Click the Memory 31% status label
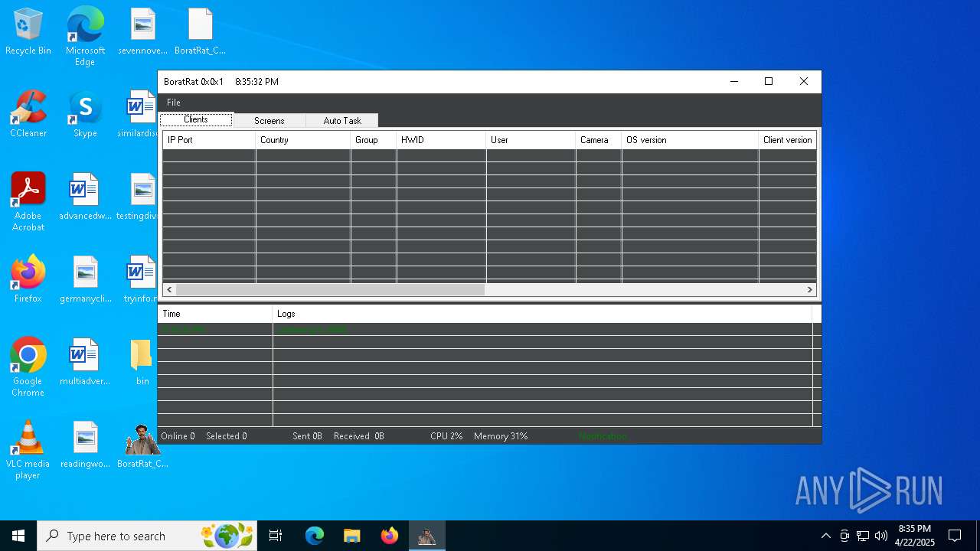This screenshot has width=980, height=551. (501, 436)
